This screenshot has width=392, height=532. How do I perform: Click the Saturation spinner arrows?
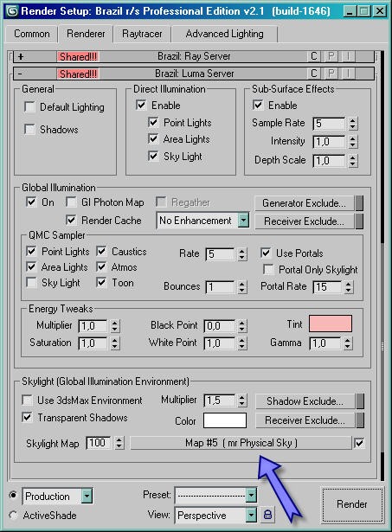[x=115, y=343]
